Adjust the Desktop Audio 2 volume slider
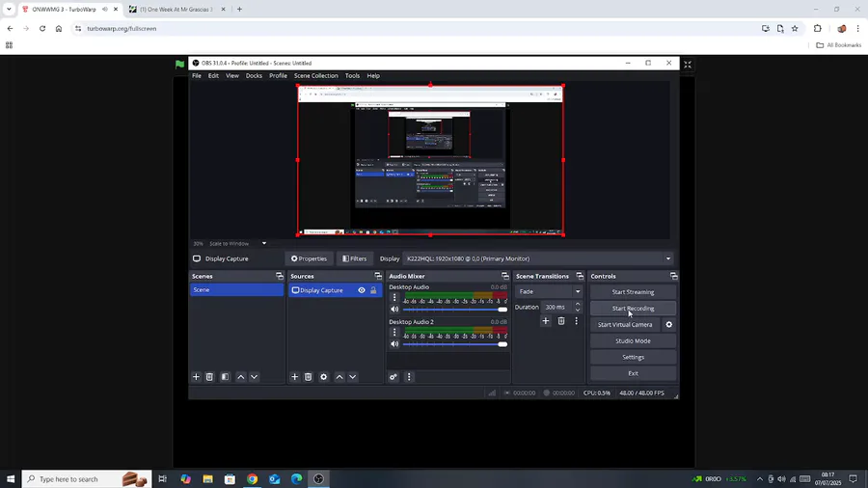868x488 pixels. click(454, 344)
